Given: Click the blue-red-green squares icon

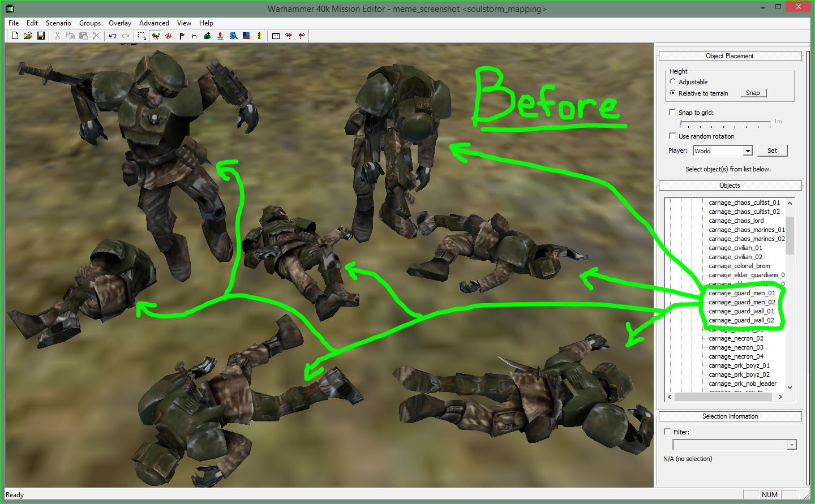Looking at the screenshot, I should pos(246,36).
